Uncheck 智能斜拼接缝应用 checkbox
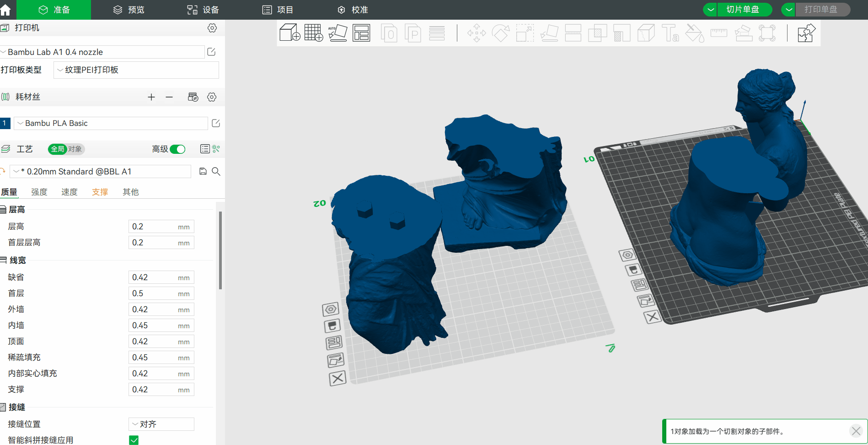 pos(134,440)
